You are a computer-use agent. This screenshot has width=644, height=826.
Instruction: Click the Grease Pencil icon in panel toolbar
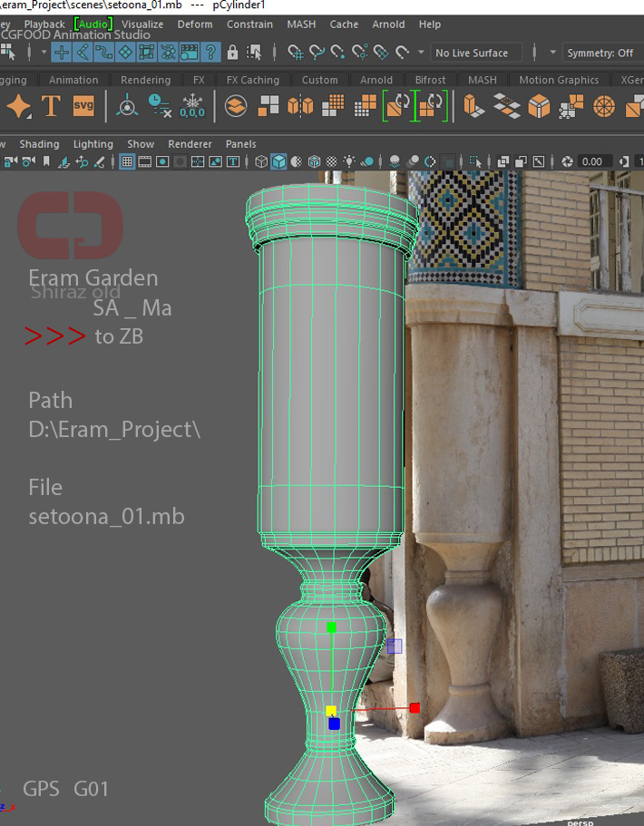(100, 161)
